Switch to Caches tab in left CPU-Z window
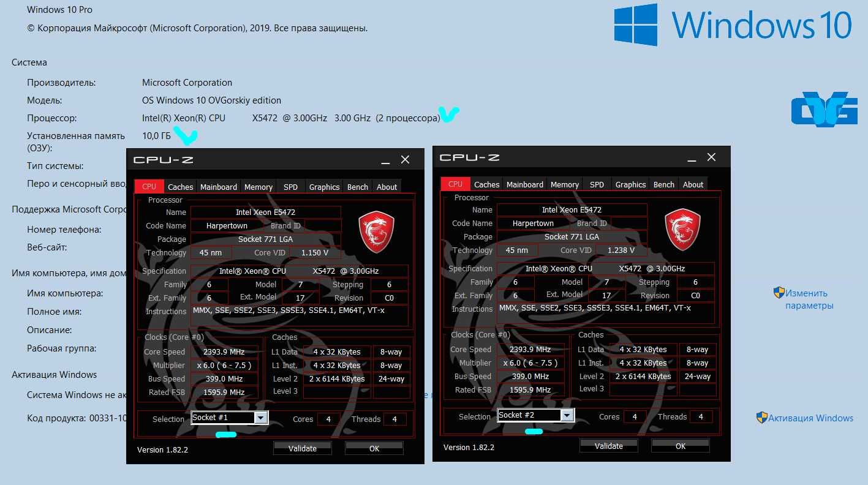The height and width of the screenshot is (485, 868). 180,187
